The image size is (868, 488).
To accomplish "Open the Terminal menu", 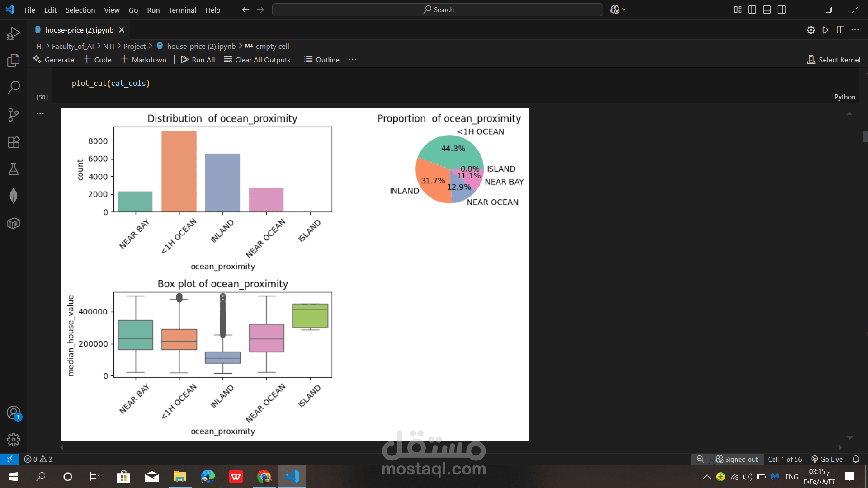I will tap(182, 10).
